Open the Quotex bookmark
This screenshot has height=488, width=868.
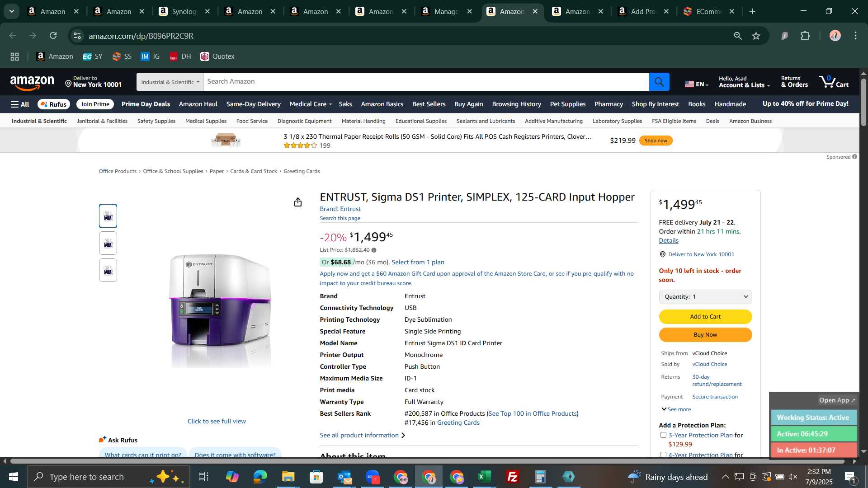click(x=217, y=56)
